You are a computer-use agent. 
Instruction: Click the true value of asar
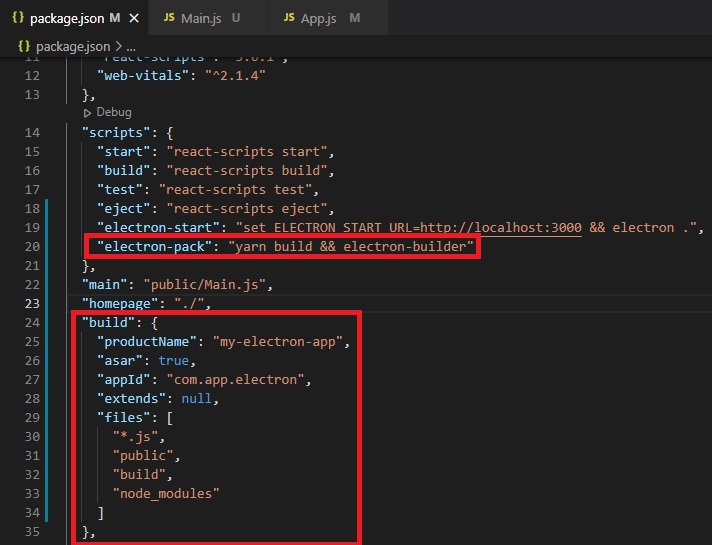pyautogui.click(x=173, y=361)
